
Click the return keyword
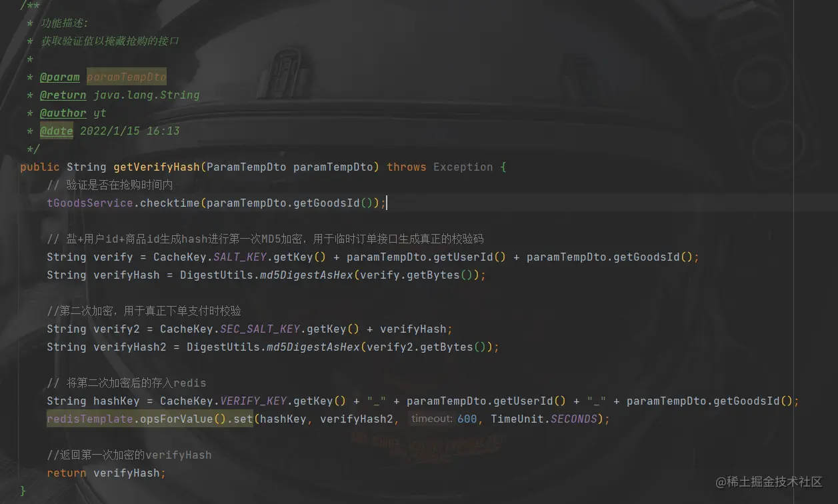point(67,473)
